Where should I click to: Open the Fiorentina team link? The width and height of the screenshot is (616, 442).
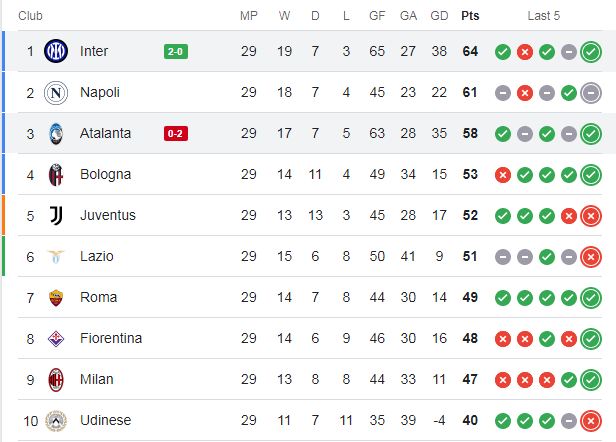coord(111,338)
